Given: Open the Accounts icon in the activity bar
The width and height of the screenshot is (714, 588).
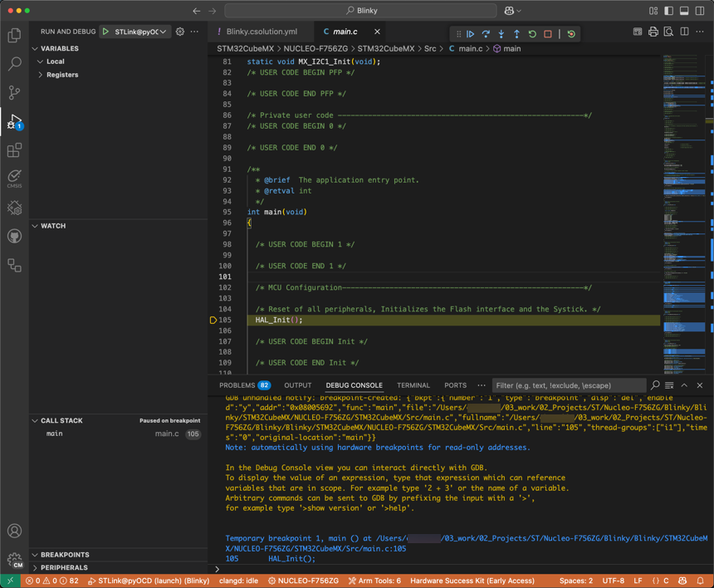Looking at the screenshot, I should click(15, 531).
